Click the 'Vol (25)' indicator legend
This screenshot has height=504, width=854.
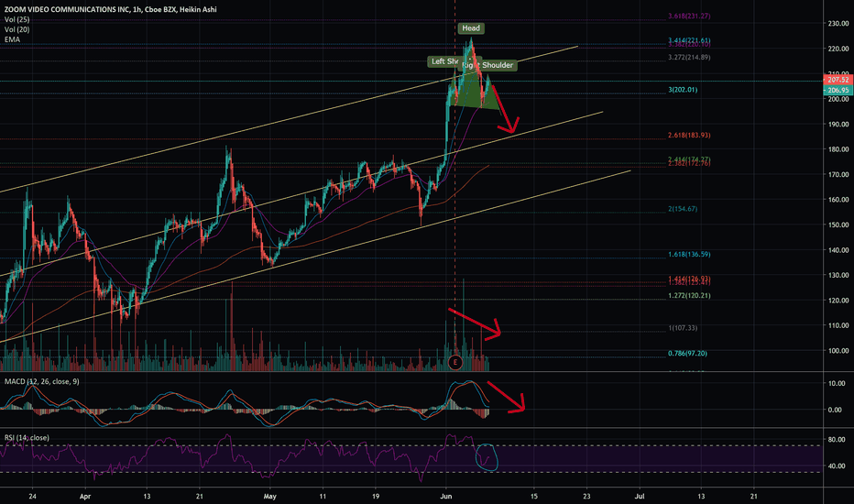pyautogui.click(x=16, y=19)
